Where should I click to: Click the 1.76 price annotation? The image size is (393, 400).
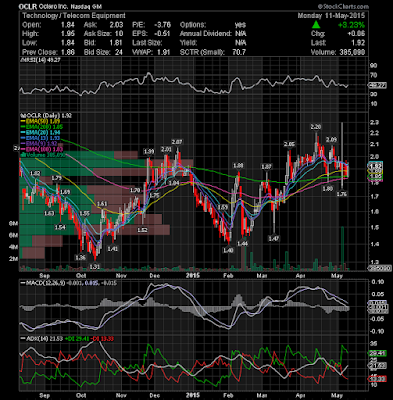[341, 194]
